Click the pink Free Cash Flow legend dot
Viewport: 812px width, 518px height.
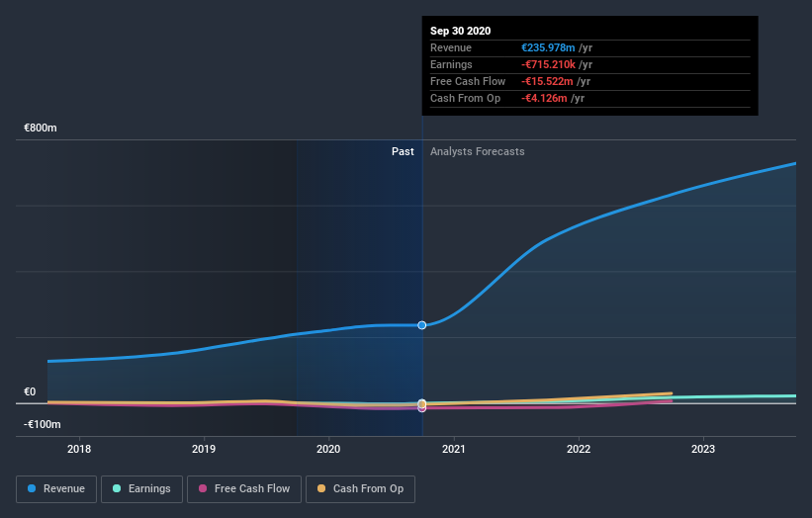(x=203, y=488)
